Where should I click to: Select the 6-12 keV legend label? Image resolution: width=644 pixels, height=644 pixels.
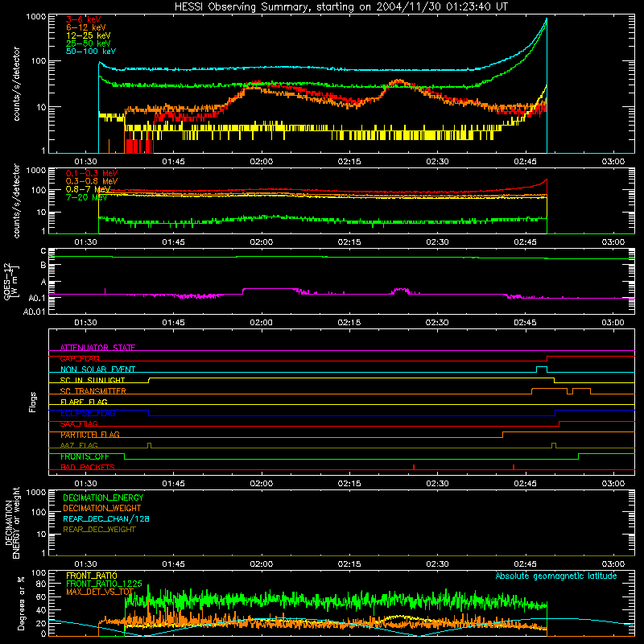86,27
